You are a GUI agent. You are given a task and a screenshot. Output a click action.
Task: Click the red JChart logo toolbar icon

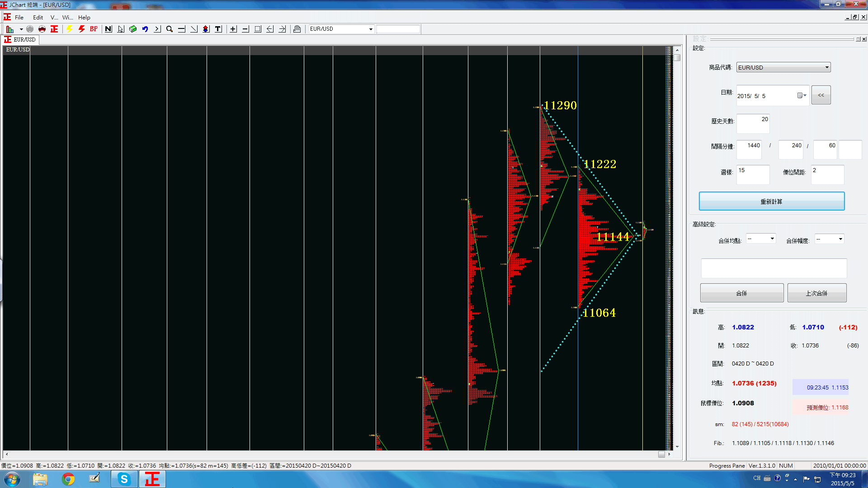54,29
